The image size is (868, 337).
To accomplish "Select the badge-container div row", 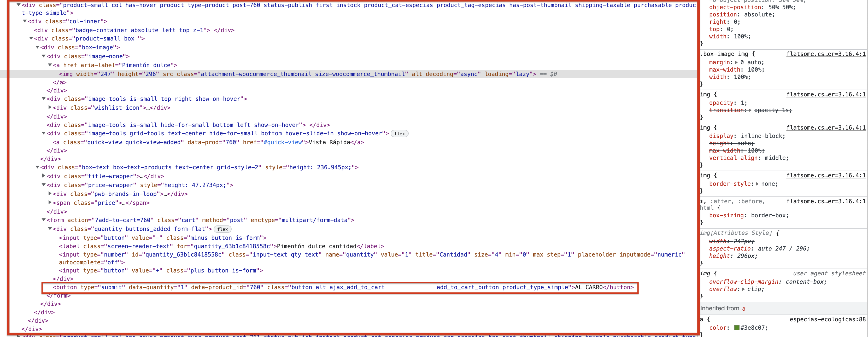I will tap(134, 30).
